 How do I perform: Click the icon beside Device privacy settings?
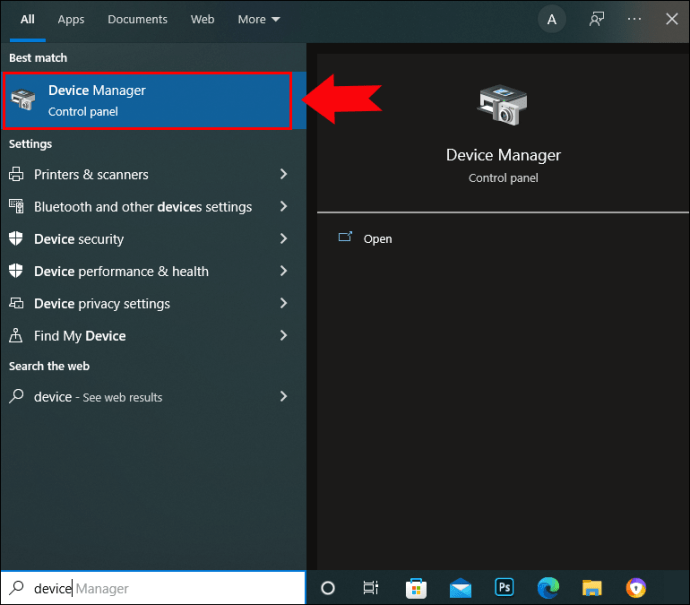16,303
